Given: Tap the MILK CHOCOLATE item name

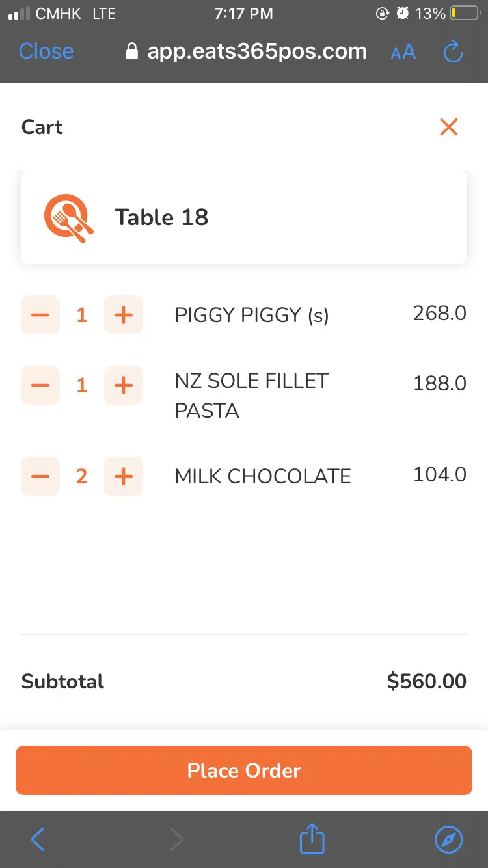Looking at the screenshot, I should 263,476.
